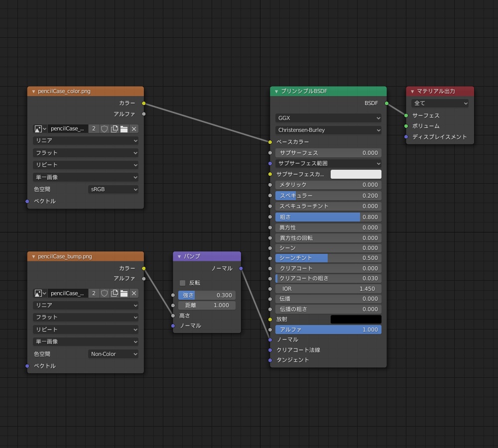Open 単一画像 source dropdown in color node

click(86, 177)
